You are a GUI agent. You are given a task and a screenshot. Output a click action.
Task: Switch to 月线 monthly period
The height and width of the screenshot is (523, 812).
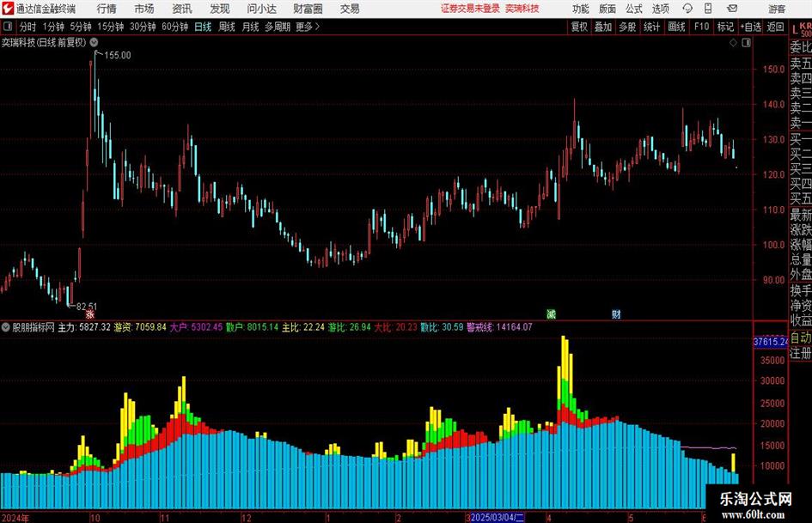[x=250, y=27]
